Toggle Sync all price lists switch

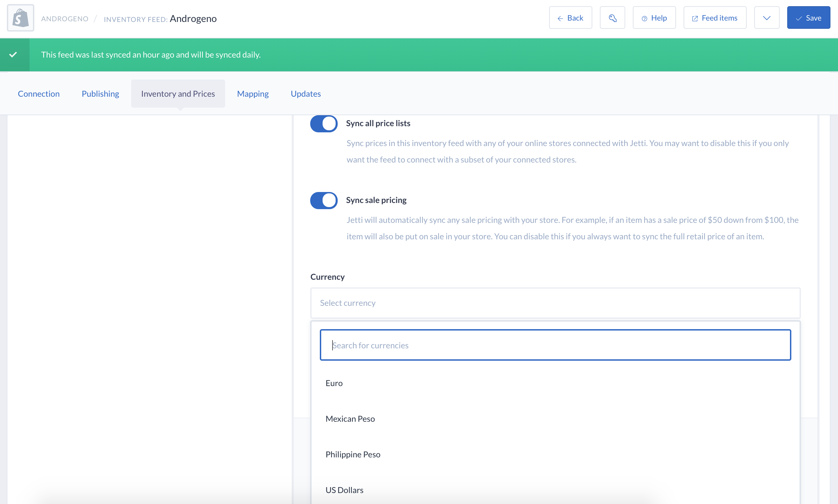point(324,123)
